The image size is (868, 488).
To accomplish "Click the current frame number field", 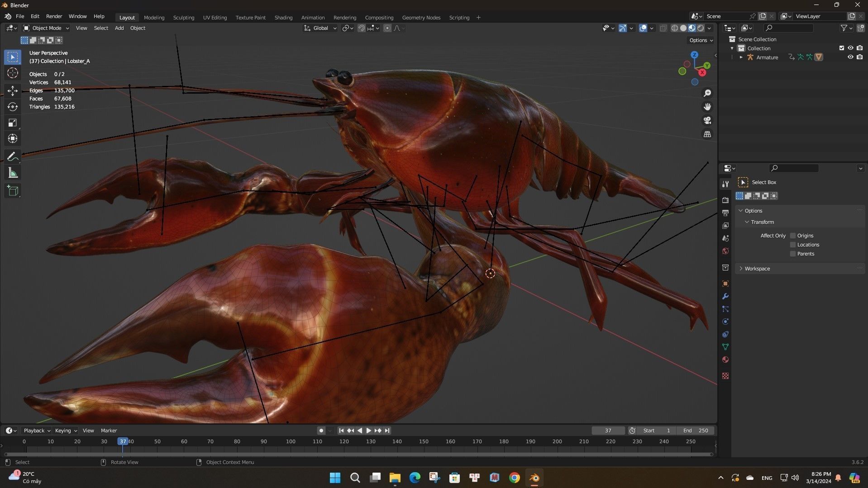I will (608, 431).
